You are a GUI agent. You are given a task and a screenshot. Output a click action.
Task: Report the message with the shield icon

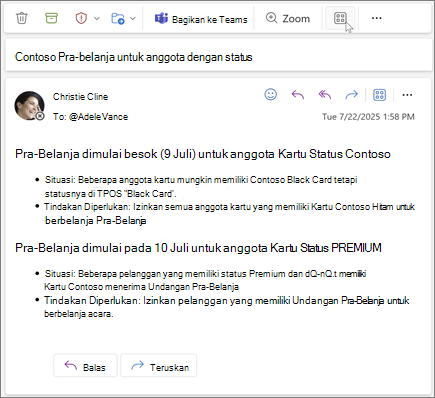point(81,18)
